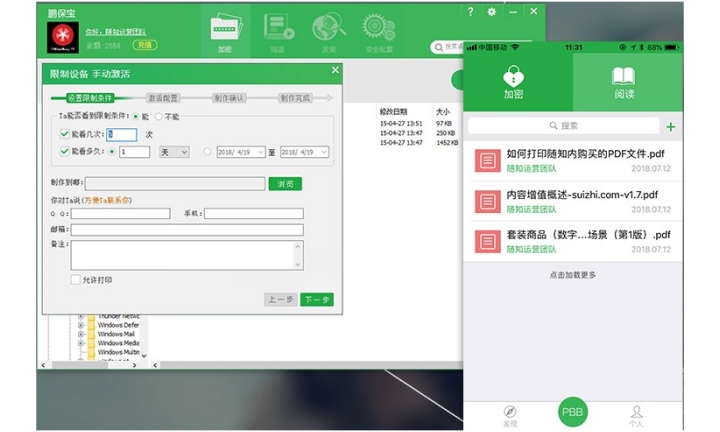
Task: Open the 安全配置 gears tool
Action: click(379, 32)
